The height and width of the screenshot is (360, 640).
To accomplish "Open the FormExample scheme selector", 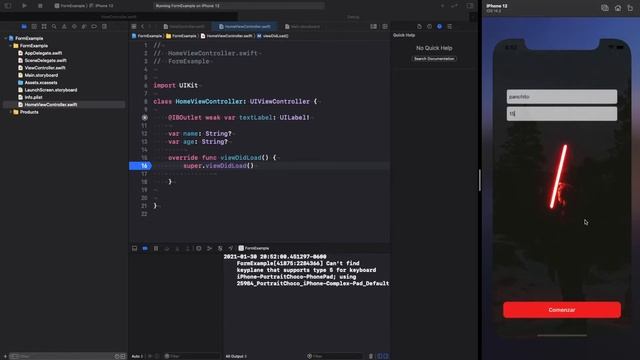I will coord(69,6).
